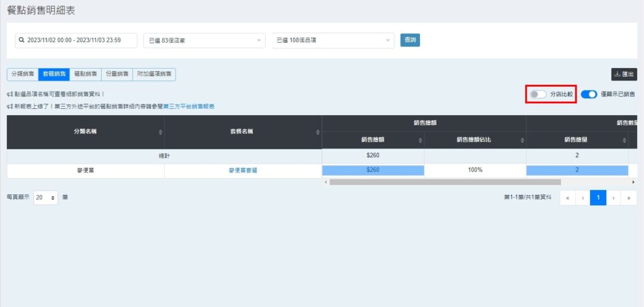
Task: Change rows per page from 20
Action: (x=46, y=198)
